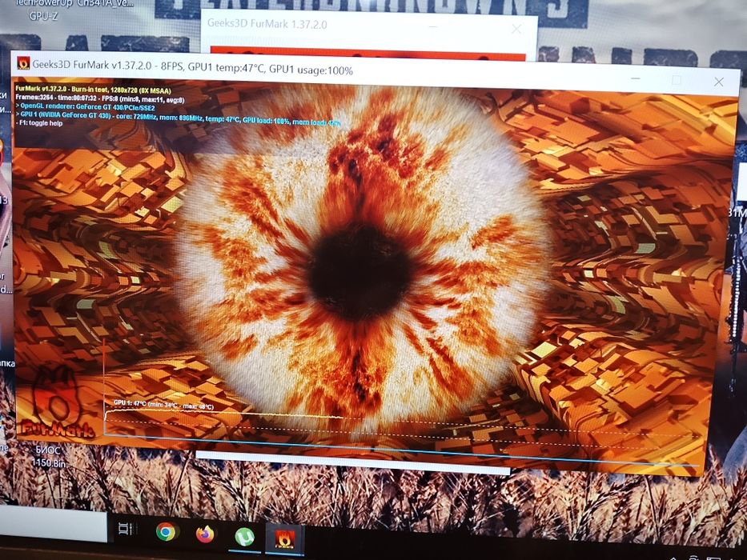
Task: Maximize the FurMark burn-in test window
Action: tap(677, 80)
